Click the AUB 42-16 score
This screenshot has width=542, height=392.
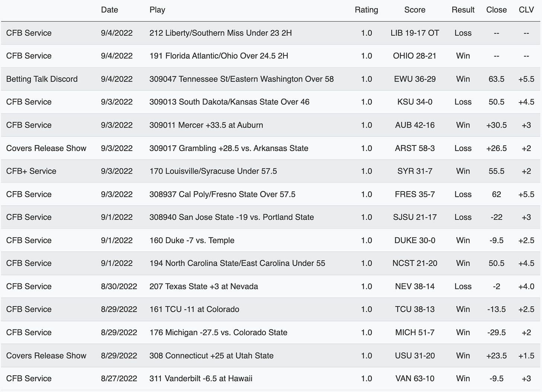pos(415,125)
